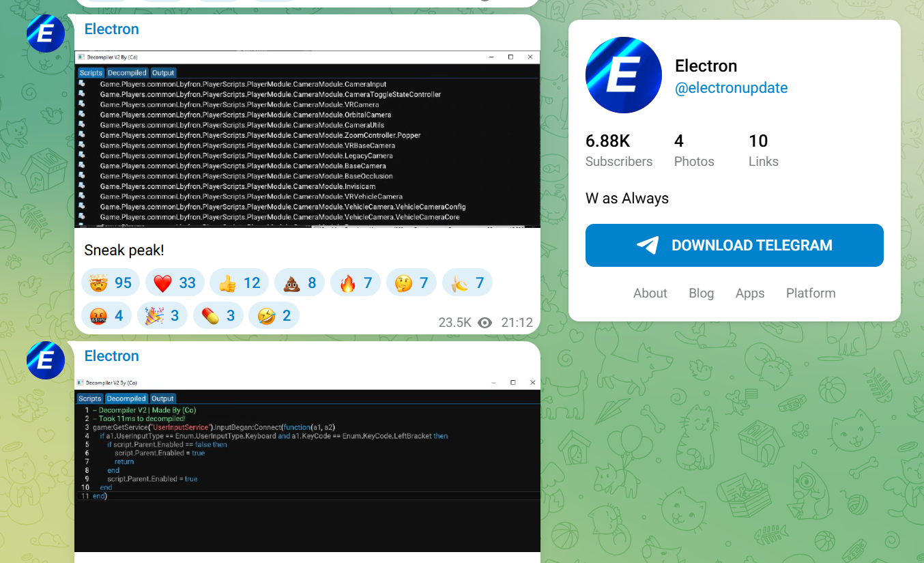Open the Apps footer link
This screenshot has height=563, width=924.
(x=749, y=293)
